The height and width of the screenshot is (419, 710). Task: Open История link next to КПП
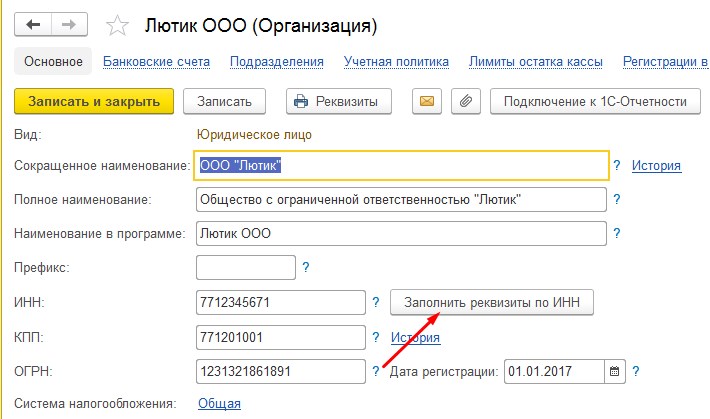415,337
